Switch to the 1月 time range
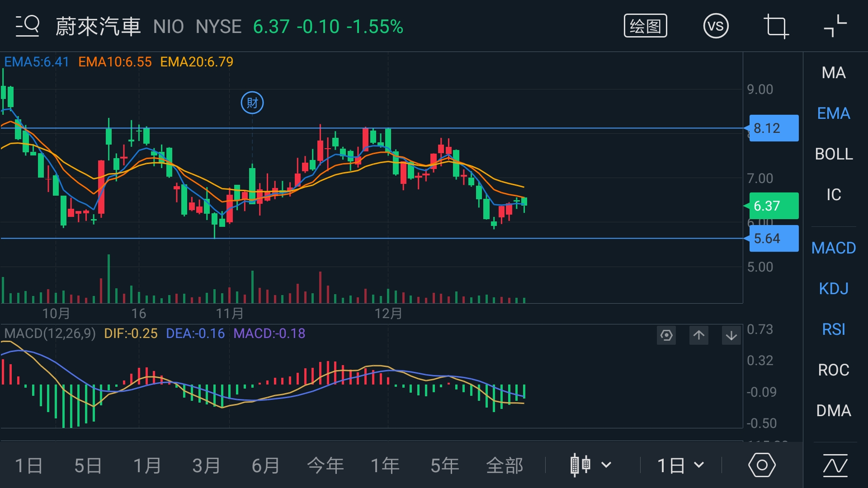 pos(147,465)
